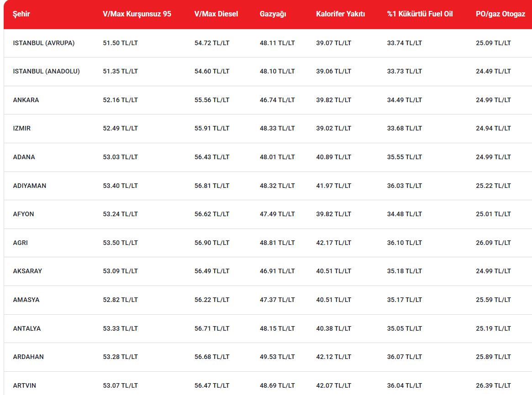Click Agri's 53.50 TL/LT price
The height and width of the screenshot is (395, 532).
click(x=121, y=243)
